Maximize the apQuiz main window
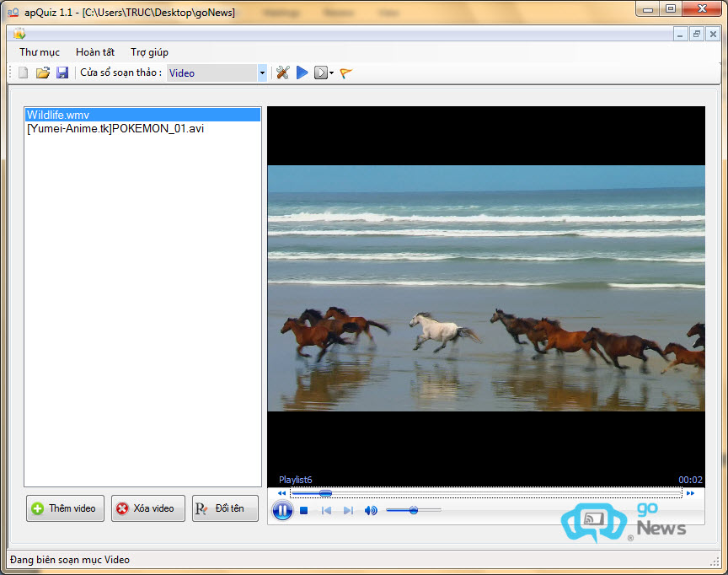728x575 pixels. (671, 9)
